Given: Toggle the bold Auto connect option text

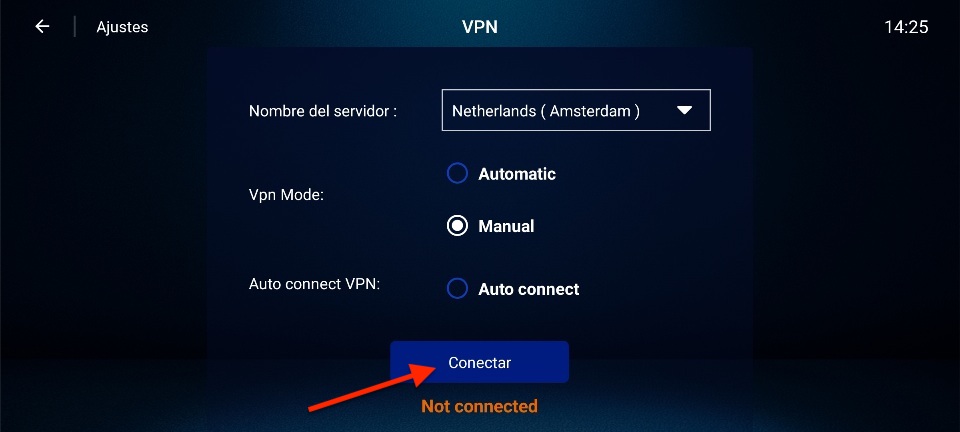Looking at the screenshot, I should click(x=528, y=289).
